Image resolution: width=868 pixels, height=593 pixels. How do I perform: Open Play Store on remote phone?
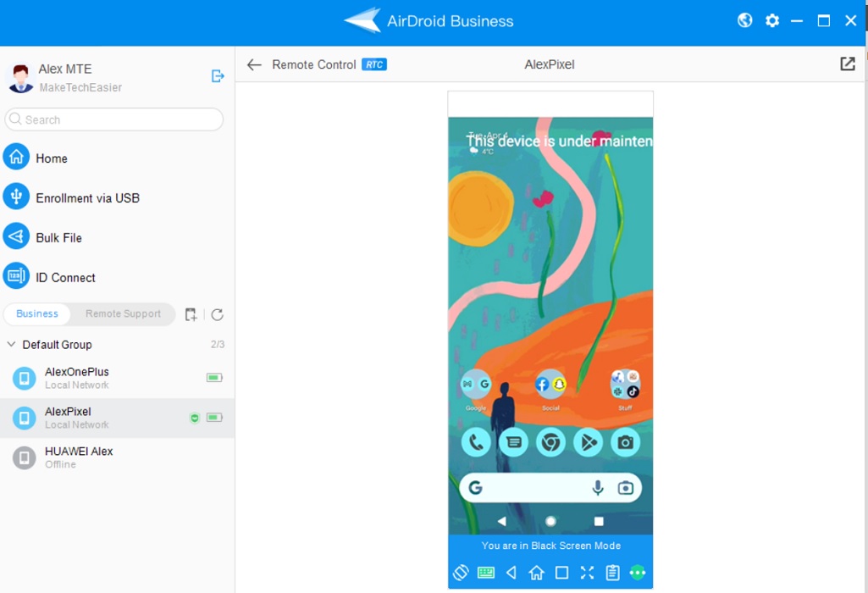588,442
